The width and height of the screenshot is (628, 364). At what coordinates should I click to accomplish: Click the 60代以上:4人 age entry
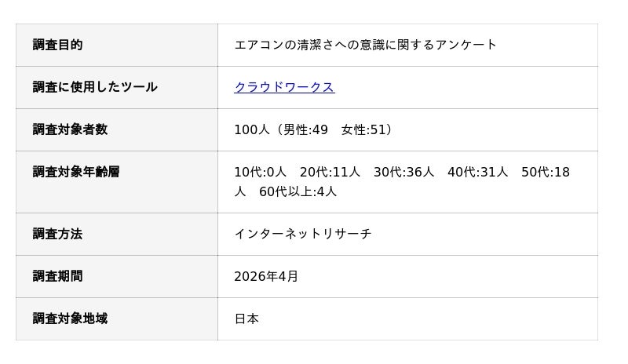[x=298, y=191]
